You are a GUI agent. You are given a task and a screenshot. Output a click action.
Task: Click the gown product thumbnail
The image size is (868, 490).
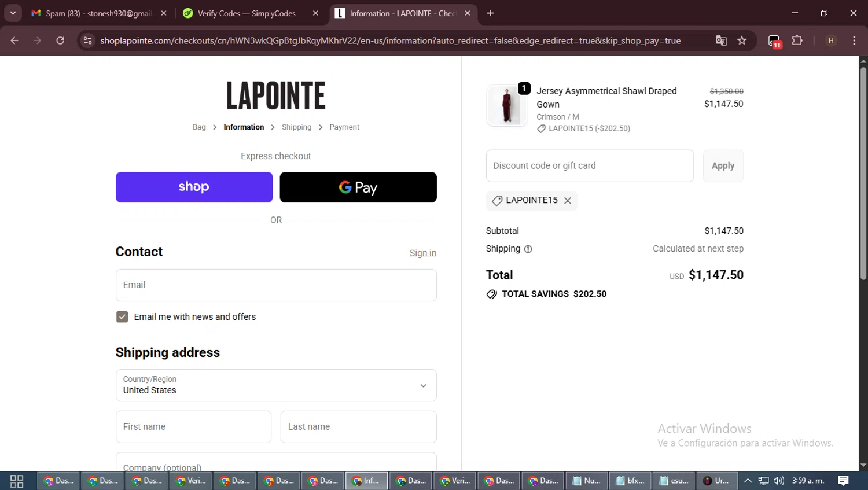(x=506, y=105)
